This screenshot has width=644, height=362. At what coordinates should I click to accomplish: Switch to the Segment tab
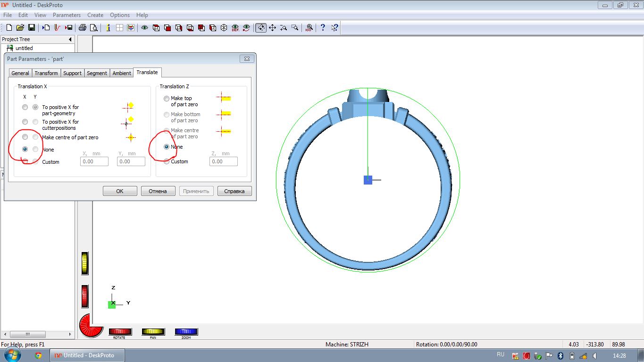(97, 73)
